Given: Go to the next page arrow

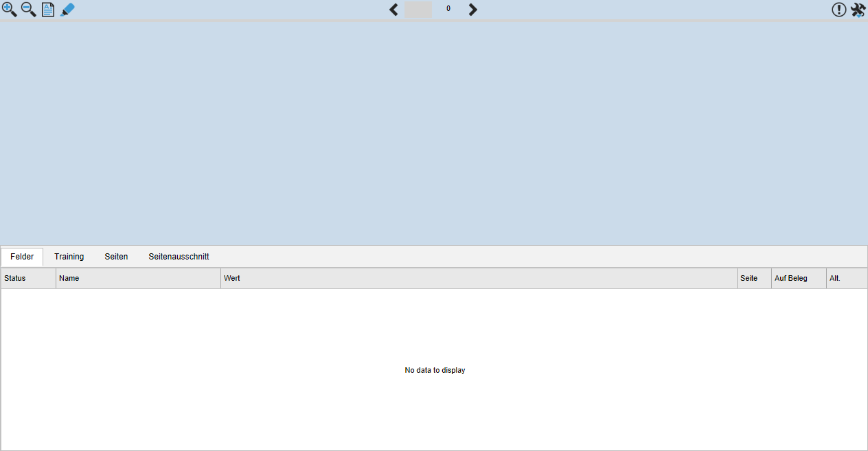Looking at the screenshot, I should pyautogui.click(x=472, y=10).
